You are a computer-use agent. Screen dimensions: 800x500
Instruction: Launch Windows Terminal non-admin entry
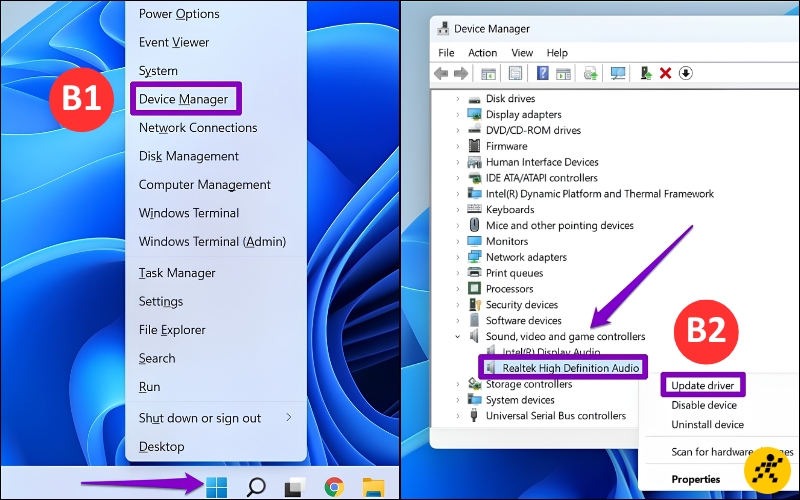[x=189, y=213]
